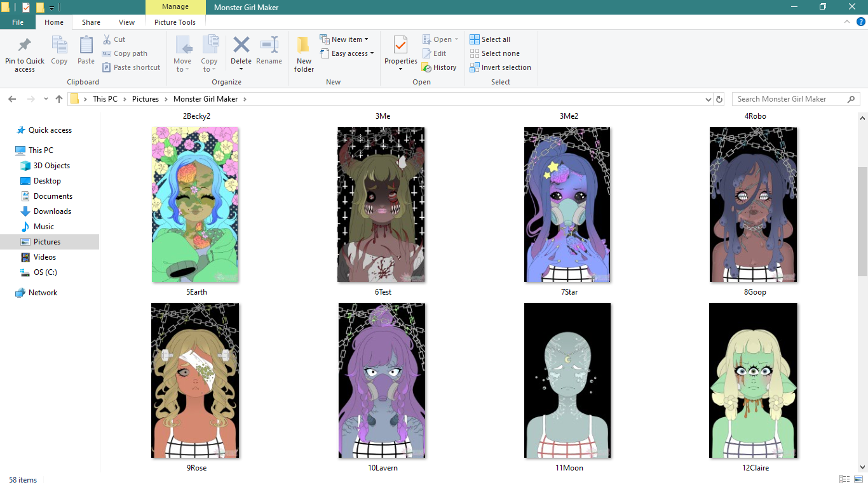This screenshot has width=868, height=487.
Task: Open file History
Action: click(x=439, y=67)
